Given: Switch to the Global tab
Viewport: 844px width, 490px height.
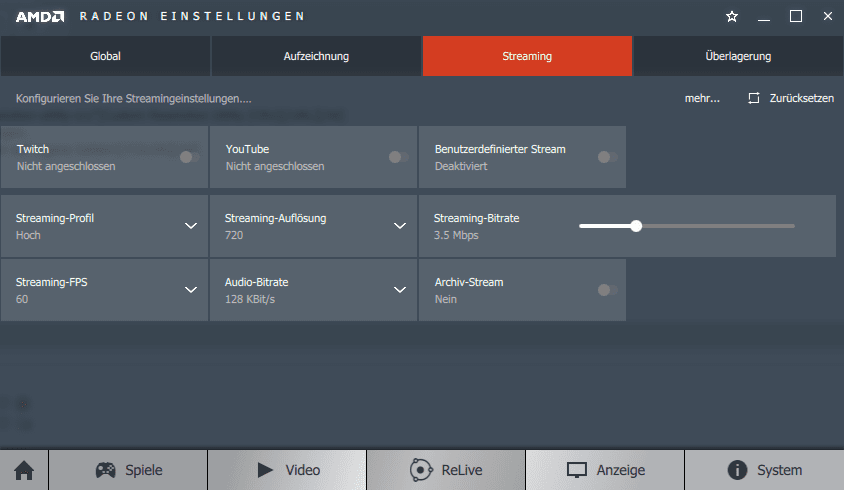Looking at the screenshot, I should pyautogui.click(x=106, y=56).
